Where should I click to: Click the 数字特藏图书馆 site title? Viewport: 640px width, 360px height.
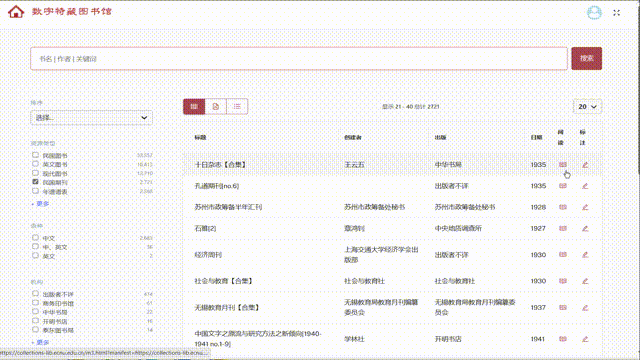(x=72, y=11)
